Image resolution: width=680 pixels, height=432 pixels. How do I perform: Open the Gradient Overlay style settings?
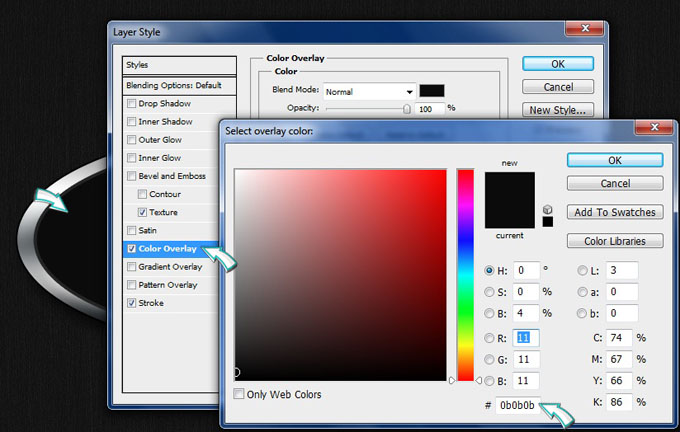click(x=170, y=267)
